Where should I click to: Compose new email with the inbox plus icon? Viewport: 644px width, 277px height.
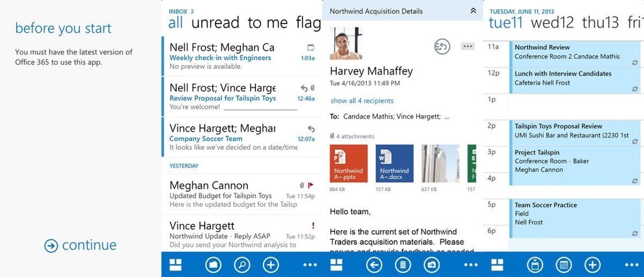click(271, 265)
